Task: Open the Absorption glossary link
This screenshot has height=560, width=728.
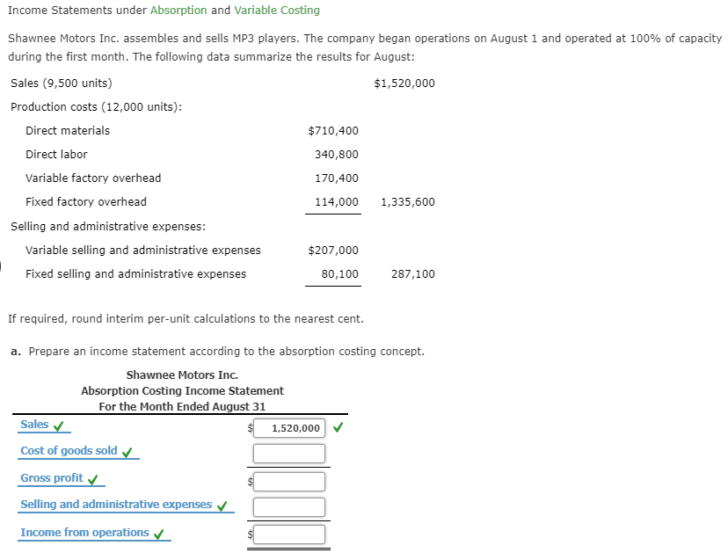Action: [x=178, y=11]
